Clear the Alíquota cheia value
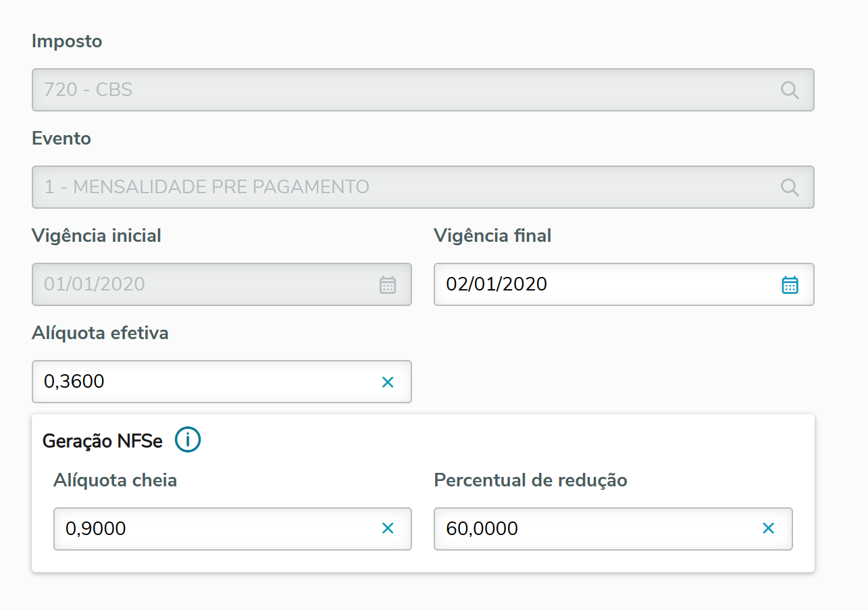This screenshot has height=610, width=868. click(388, 528)
